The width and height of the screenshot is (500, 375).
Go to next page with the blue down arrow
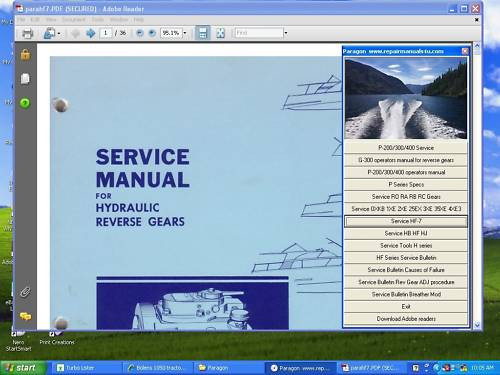90,33
